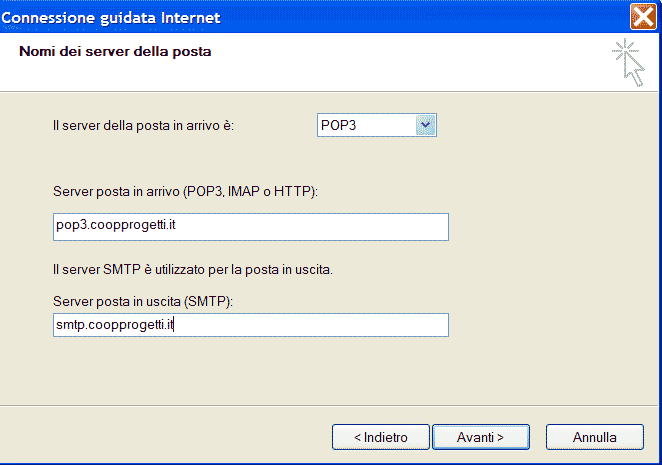Click label 'Server posta in arrivo (POP3, IMAP o HTTP):'
Viewport: 662px width, 465px height.
point(185,192)
